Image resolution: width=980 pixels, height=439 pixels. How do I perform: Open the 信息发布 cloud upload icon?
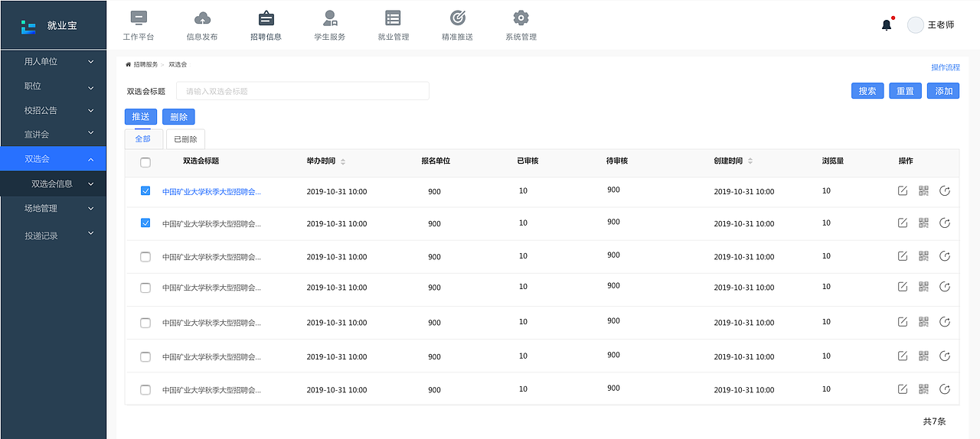(x=202, y=18)
